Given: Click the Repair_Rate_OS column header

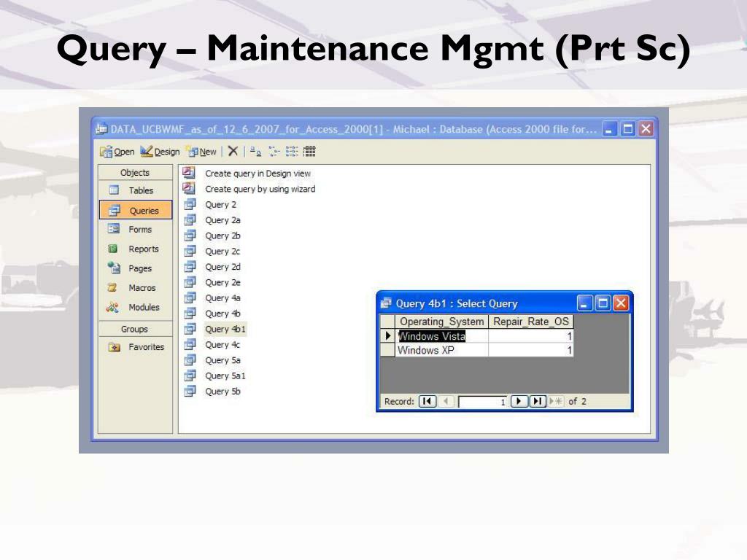Looking at the screenshot, I should 531,322.
